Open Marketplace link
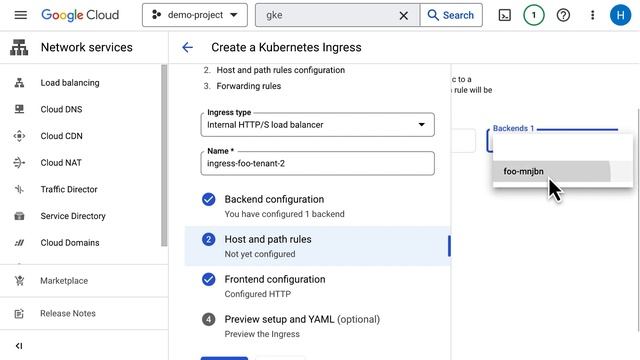The width and height of the screenshot is (640, 360). click(64, 281)
